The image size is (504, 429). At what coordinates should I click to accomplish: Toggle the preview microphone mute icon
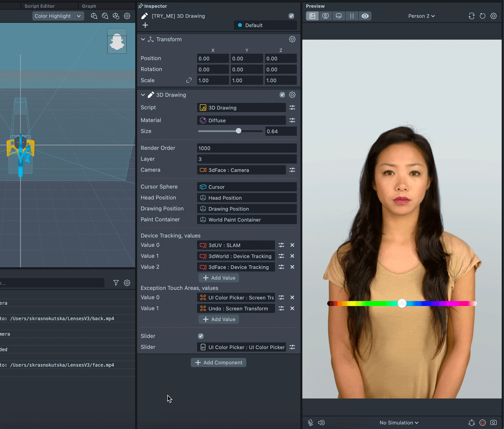311,423
